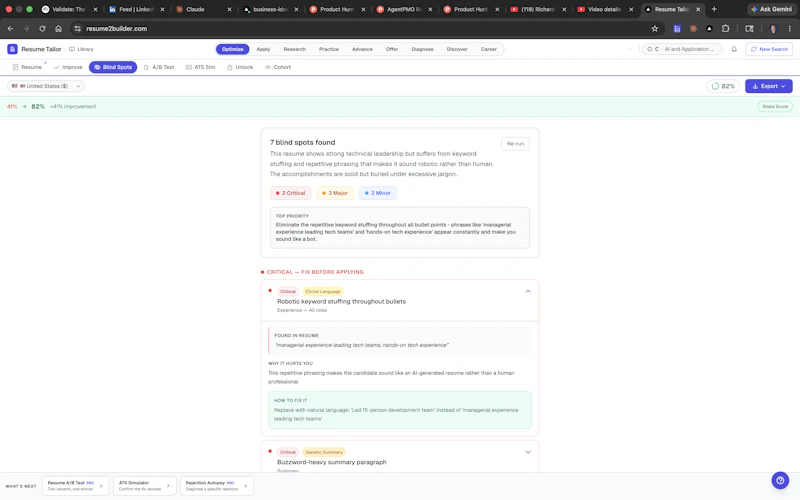800x500 pixels.
Task: Click the browser back arrow
Action: (10, 29)
